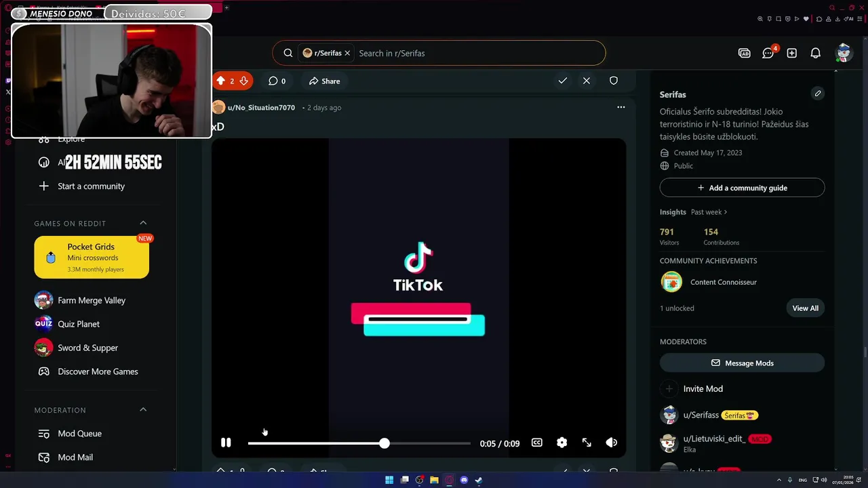Click the 154 Contributions insight

pyautogui.click(x=722, y=237)
